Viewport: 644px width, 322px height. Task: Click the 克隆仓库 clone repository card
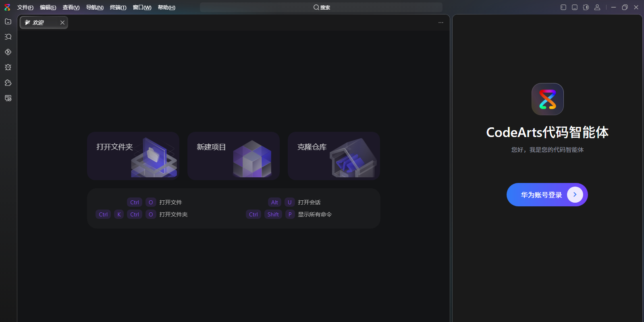(334, 156)
